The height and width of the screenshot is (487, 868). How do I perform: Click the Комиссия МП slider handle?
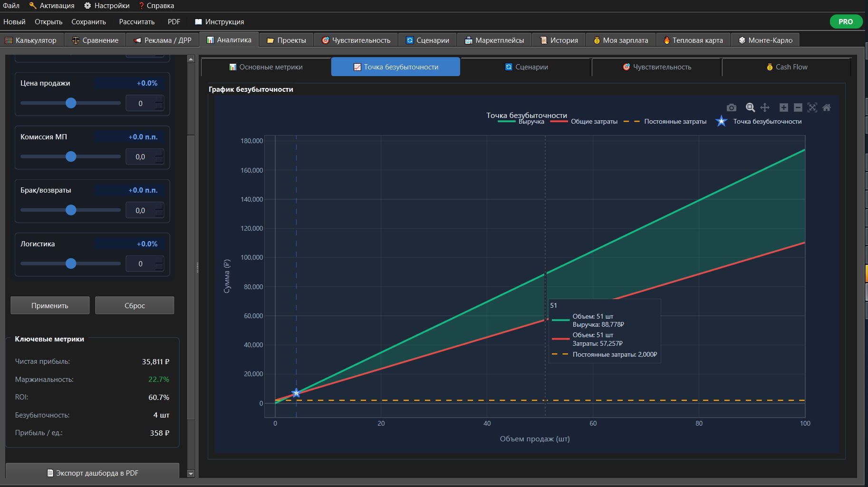coord(71,156)
